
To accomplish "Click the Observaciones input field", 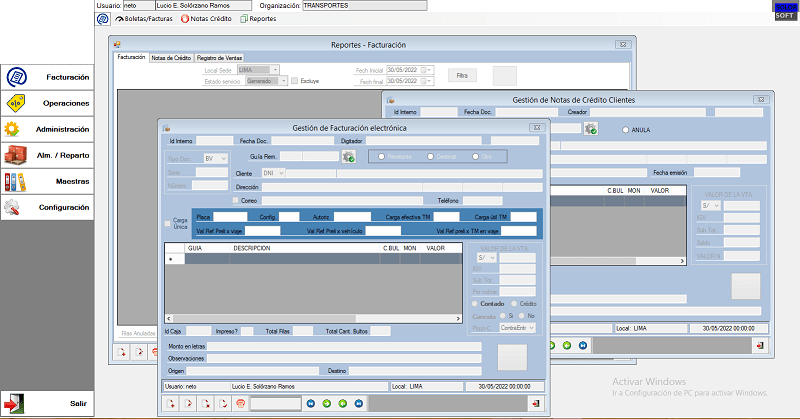I will pyautogui.click(x=344, y=357).
